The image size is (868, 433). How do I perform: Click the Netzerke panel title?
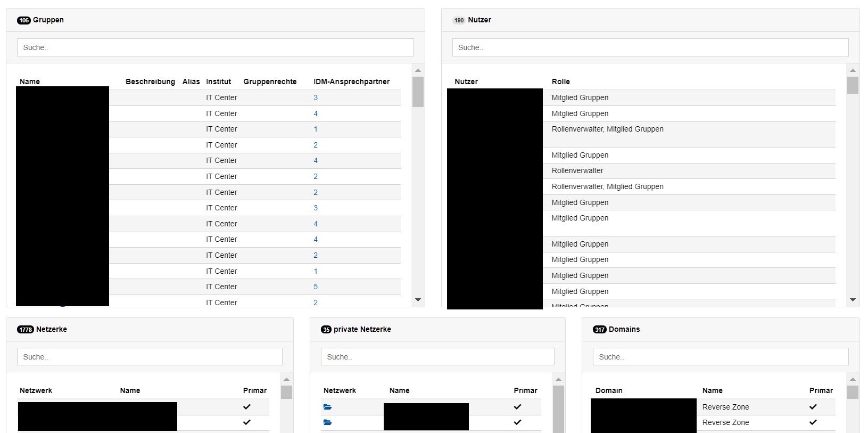(x=52, y=330)
